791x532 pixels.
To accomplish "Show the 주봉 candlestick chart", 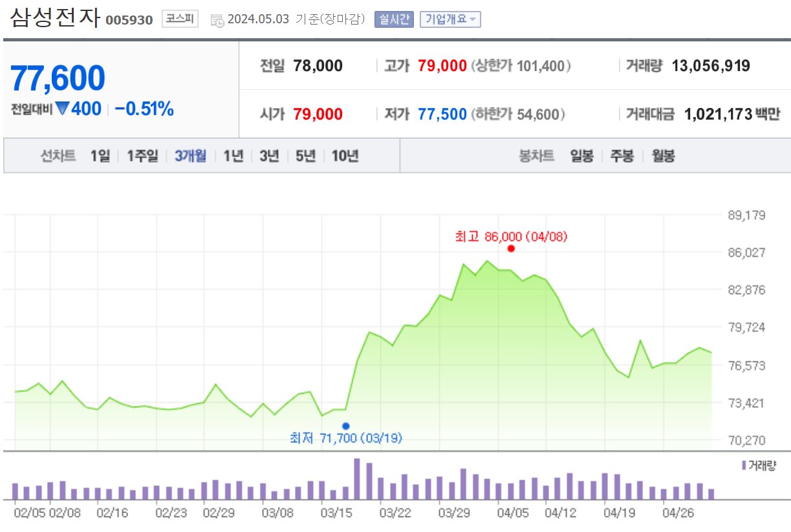I will [x=622, y=156].
